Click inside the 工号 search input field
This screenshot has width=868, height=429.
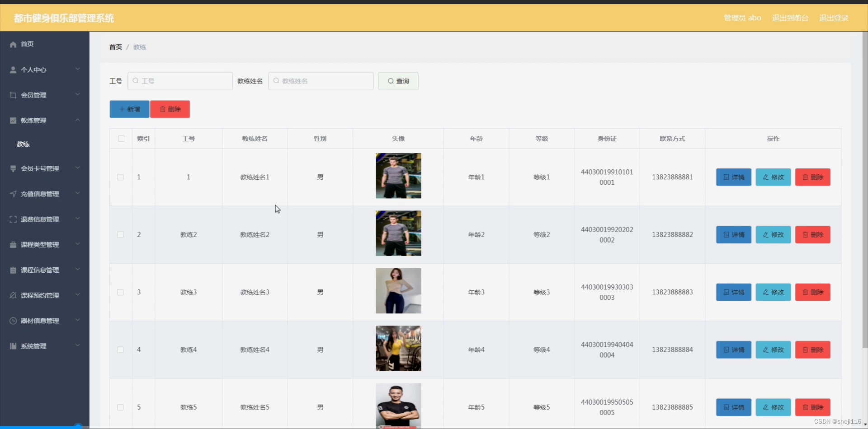point(180,81)
